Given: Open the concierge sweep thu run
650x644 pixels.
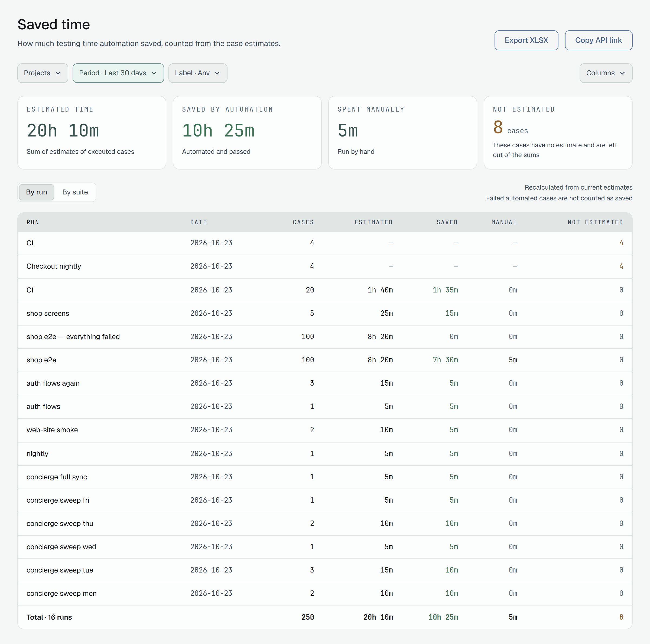Looking at the screenshot, I should pyautogui.click(x=325, y=523).
